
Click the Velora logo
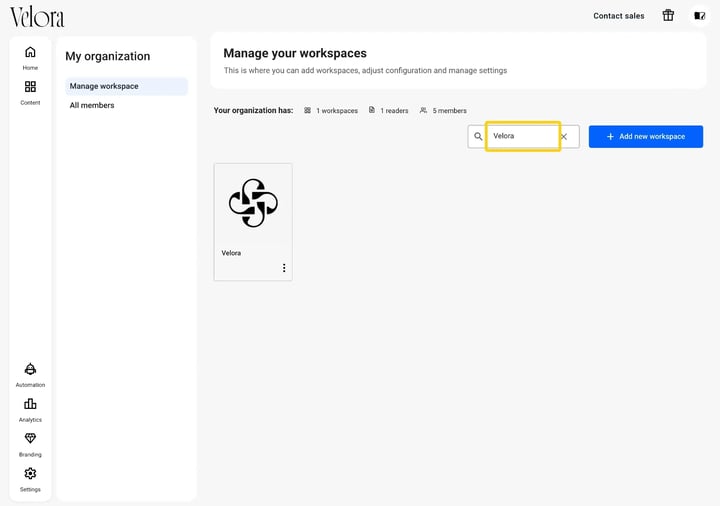(x=37, y=17)
